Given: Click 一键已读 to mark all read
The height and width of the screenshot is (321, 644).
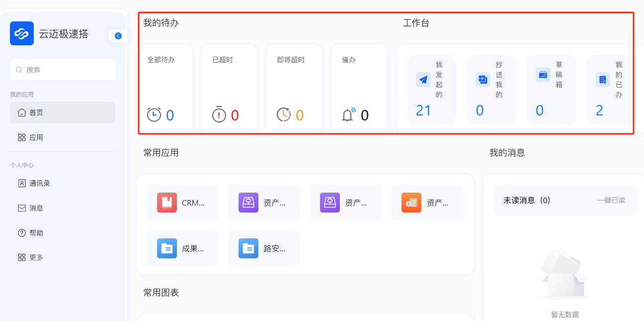Looking at the screenshot, I should click(611, 201).
